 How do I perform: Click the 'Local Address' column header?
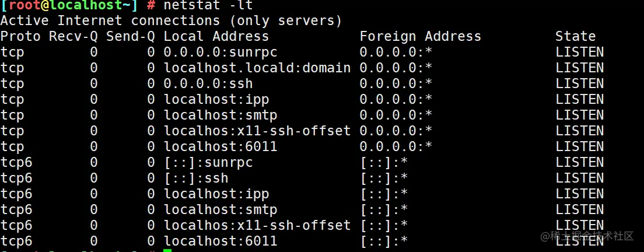tap(216, 37)
